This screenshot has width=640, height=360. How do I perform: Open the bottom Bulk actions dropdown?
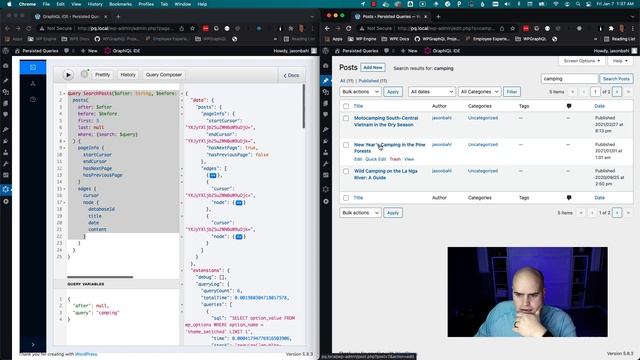coord(360,213)
